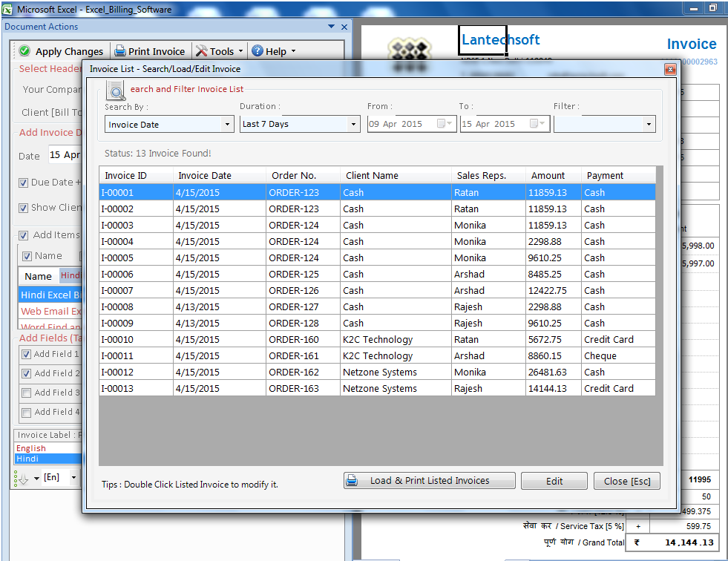The image size is (728, 561).
Task: Sort by Client Name column header
Action: click(396, 176)
